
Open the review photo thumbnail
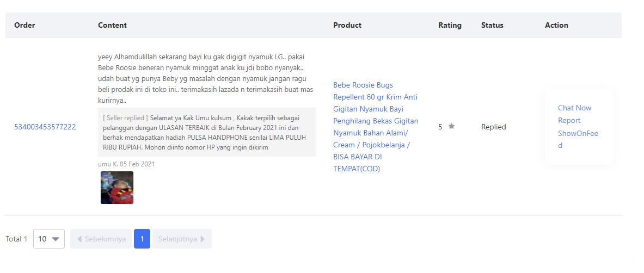117,188
